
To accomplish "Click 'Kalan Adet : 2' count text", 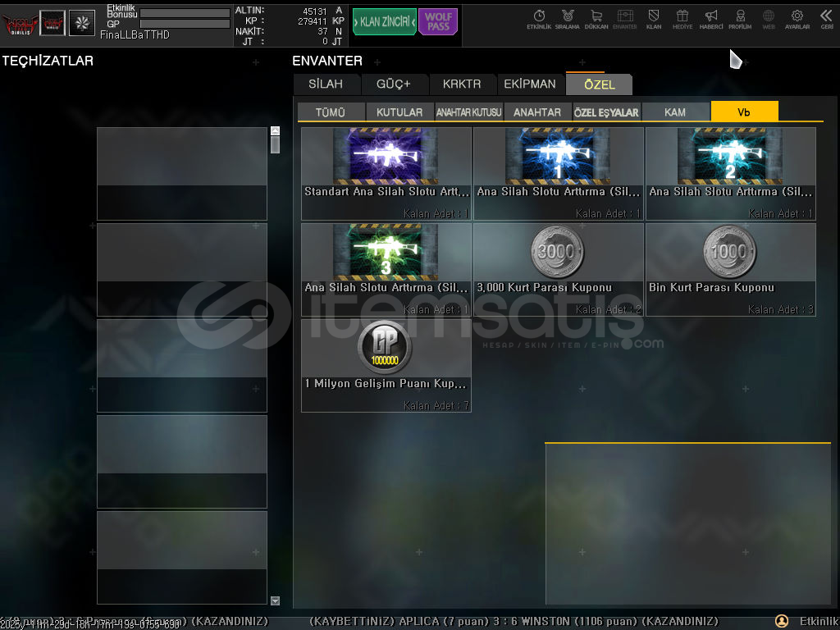I will pos(609,309).
